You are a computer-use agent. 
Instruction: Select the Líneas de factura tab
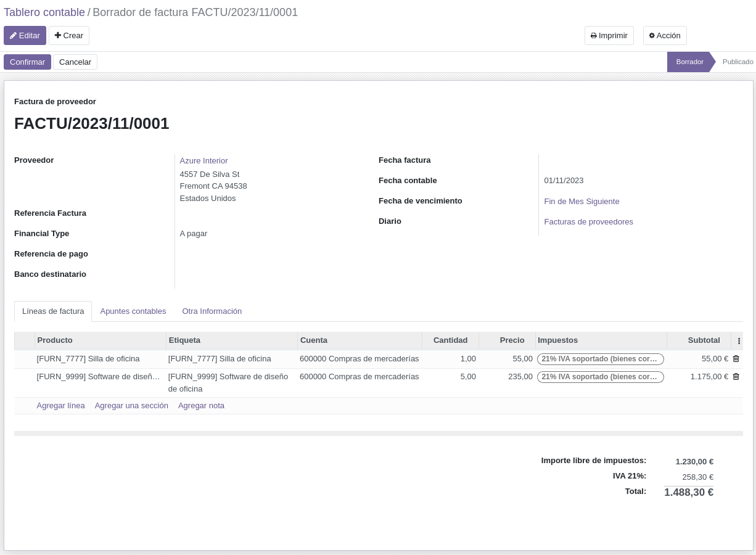(53, 311)
